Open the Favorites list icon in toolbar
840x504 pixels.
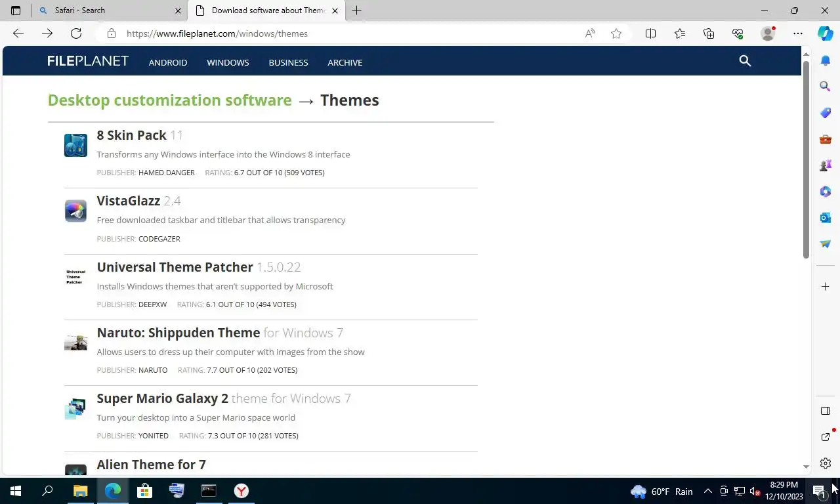680,33
